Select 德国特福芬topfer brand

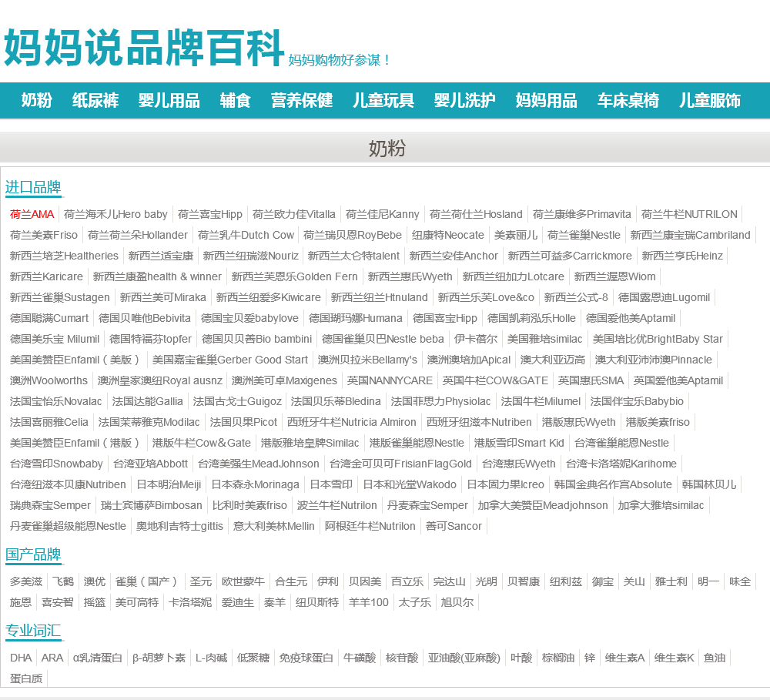pyautogui.click(x=150, y=339)
